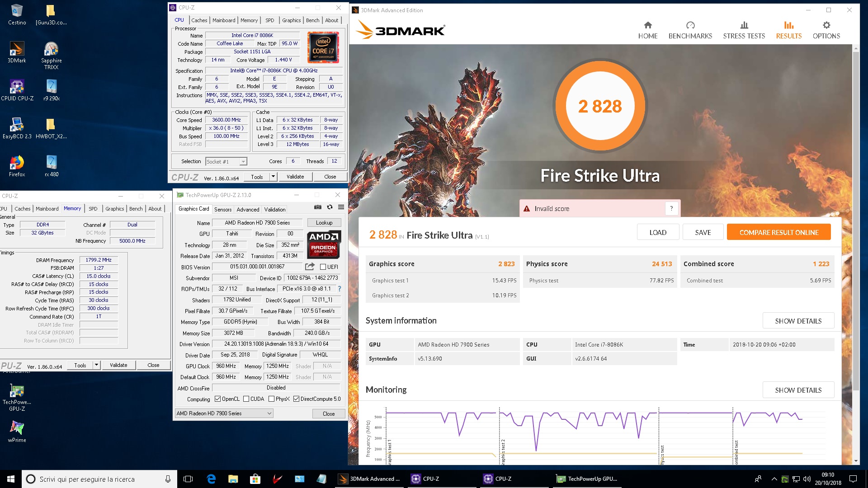Show hidden system tray icons chevron
Image resolution: width=868 pixels, height=488 pixels.
point(774,479)
